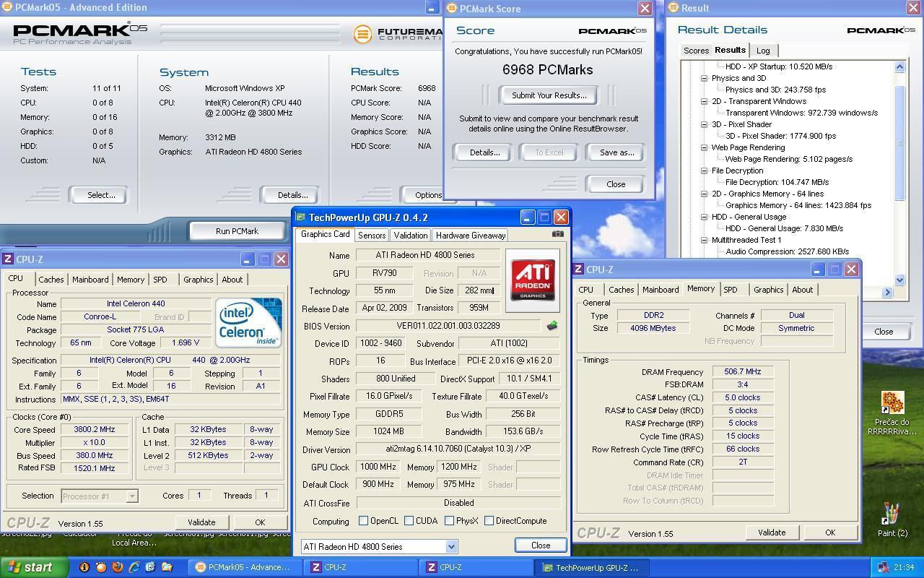Enable the CUDA checkbox in GPU-Z

[x=409, y=520]
